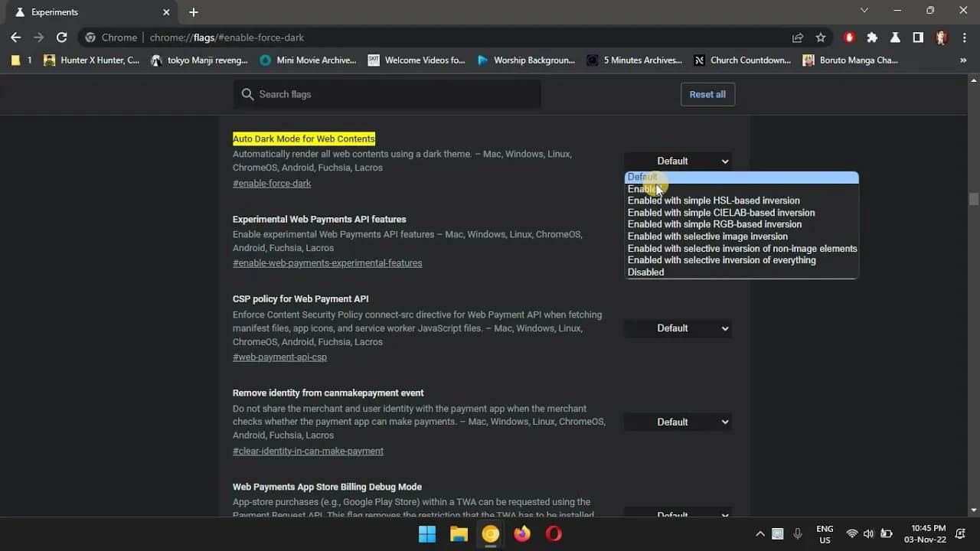Image resolution: width=980 pixels, height=551 pixels.
Task: Click the back navigation arrow
Action: [15, 37]
